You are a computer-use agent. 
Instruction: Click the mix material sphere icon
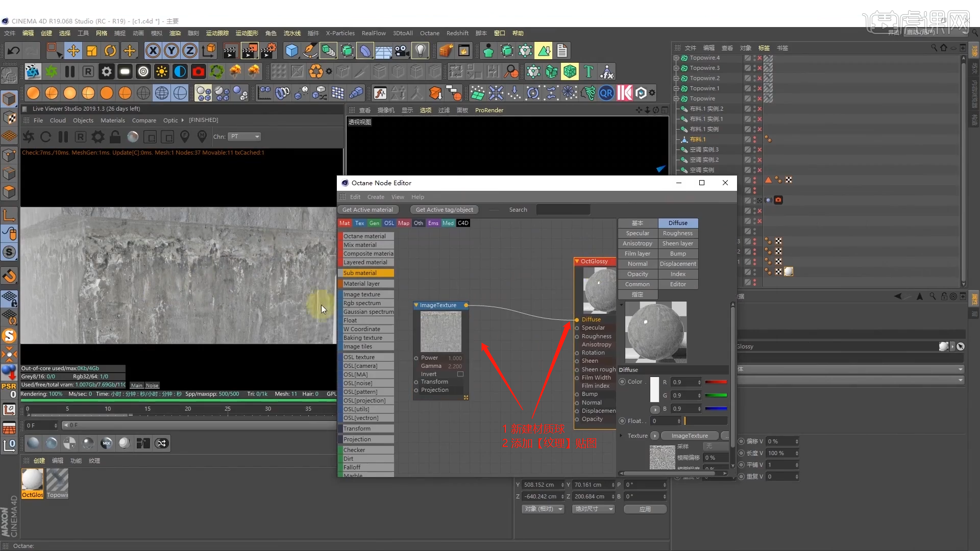click(106, 443)
